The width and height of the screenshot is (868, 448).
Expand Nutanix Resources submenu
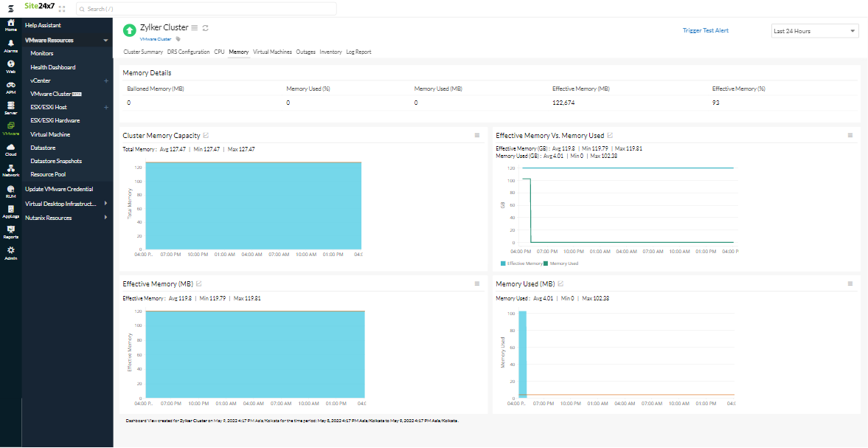67,218
